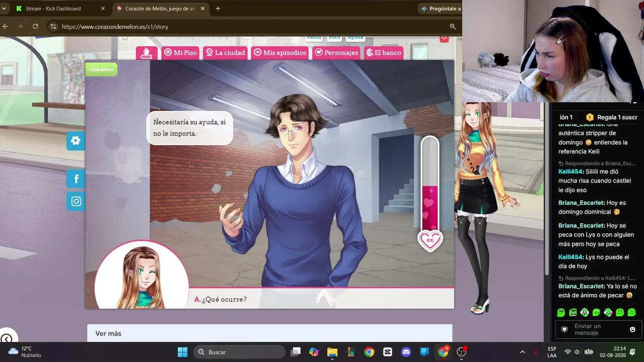644x362 pixels.
Task: Click the Enviar un mensaje chat field
Action: [x=598, y=330]
